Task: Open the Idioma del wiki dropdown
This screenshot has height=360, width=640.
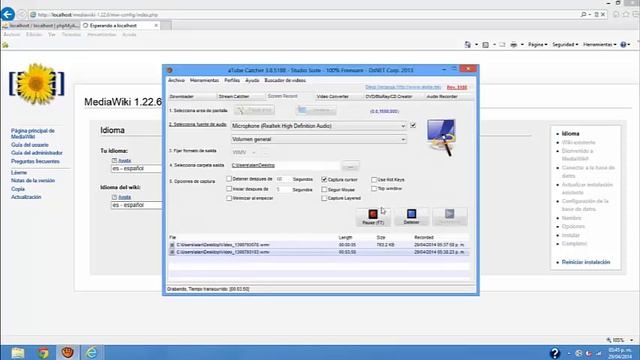Action: tap(137, 205)
